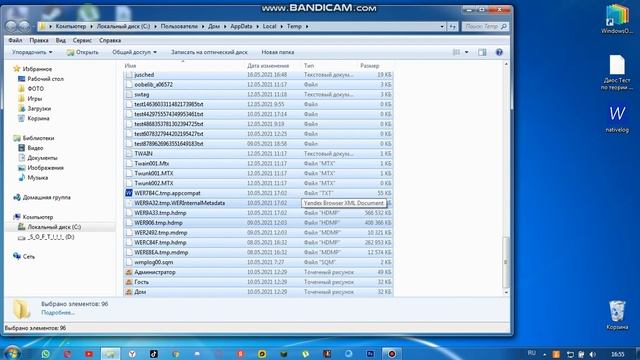The width and height of the screenshot is (640, 360).
Task: Select Загрузки in the navigation pane
Action: (39, 109)
